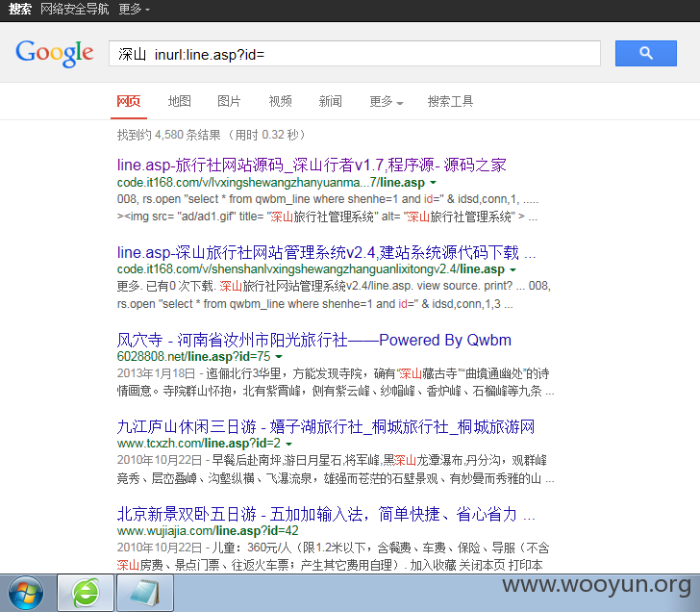
Task: Open 网络安全导航 in the top bar
Action: click(x=75, y=9)
